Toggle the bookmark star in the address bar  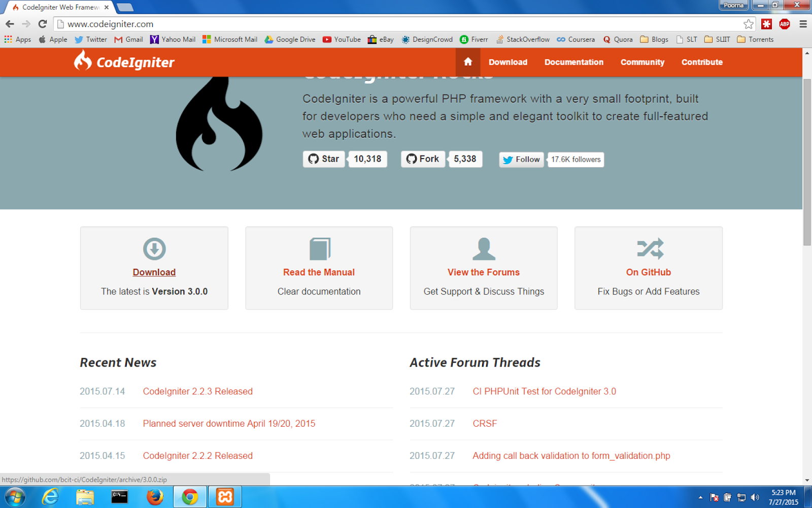(748, 23)
